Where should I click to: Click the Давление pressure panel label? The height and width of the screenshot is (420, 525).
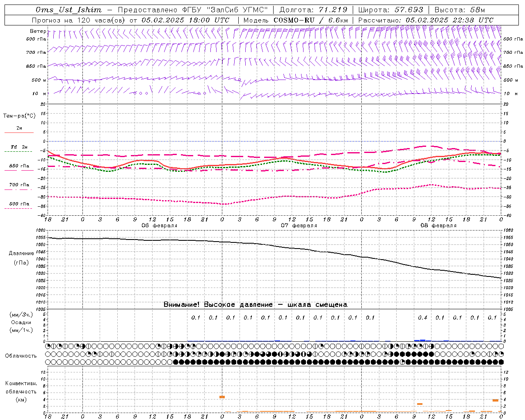pyautogui.click(x=21, y=253)
